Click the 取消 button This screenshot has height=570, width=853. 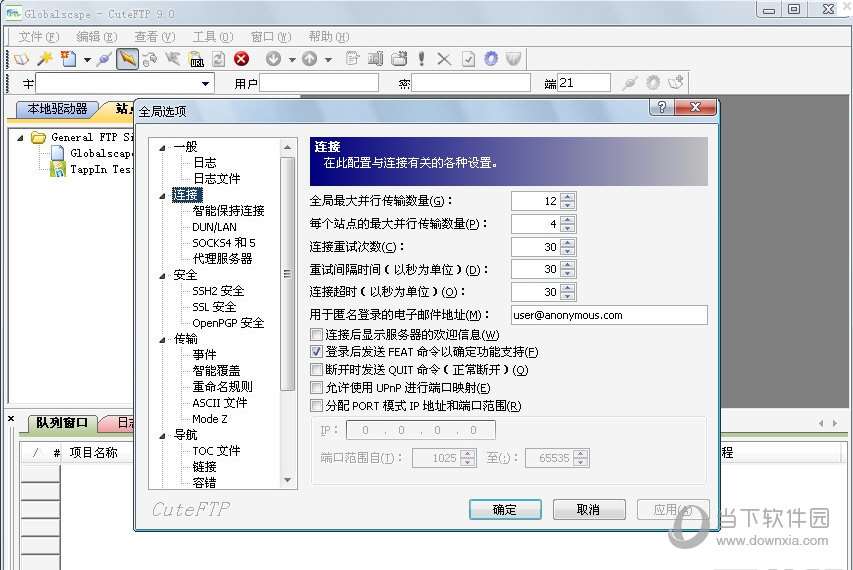tap(589, 510)
